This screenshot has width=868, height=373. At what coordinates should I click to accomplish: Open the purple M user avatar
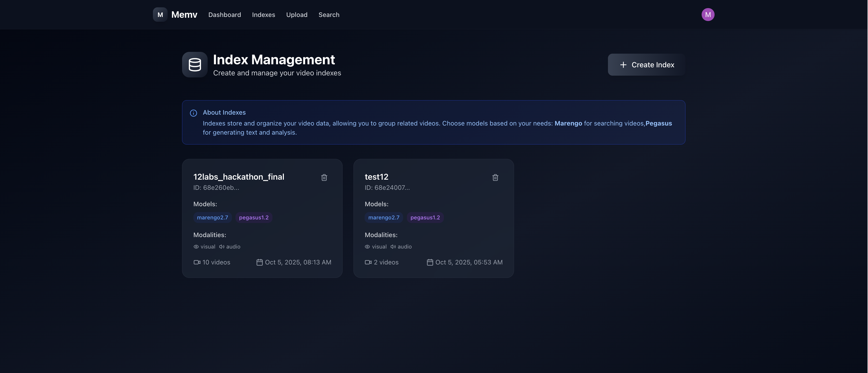click(x=708, y=14)
